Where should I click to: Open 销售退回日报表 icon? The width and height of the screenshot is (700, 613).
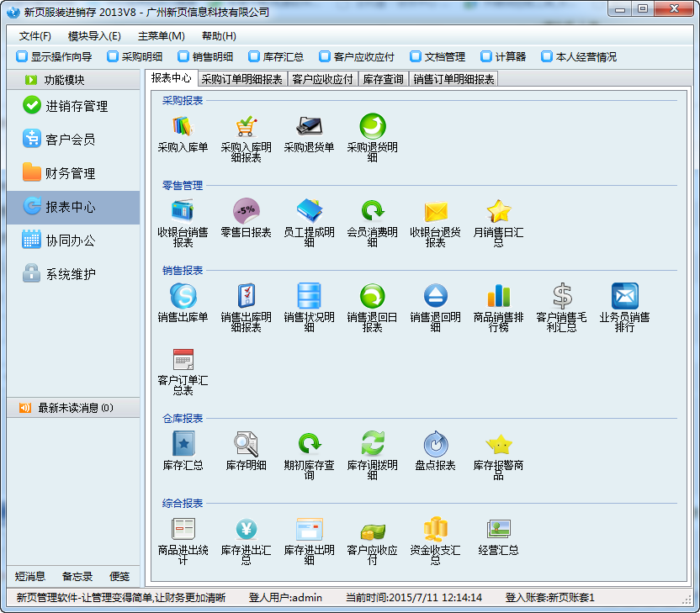click(x=373, y=296)
